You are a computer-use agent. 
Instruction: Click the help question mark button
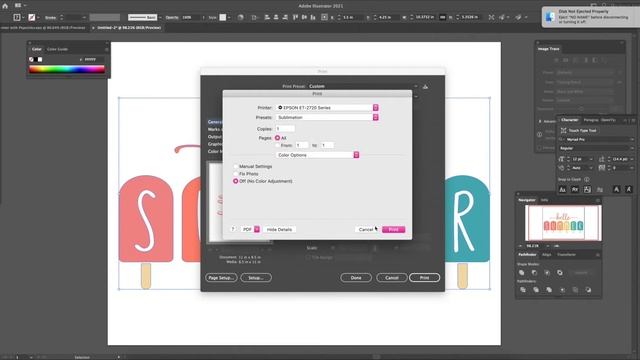coord(233,229)
